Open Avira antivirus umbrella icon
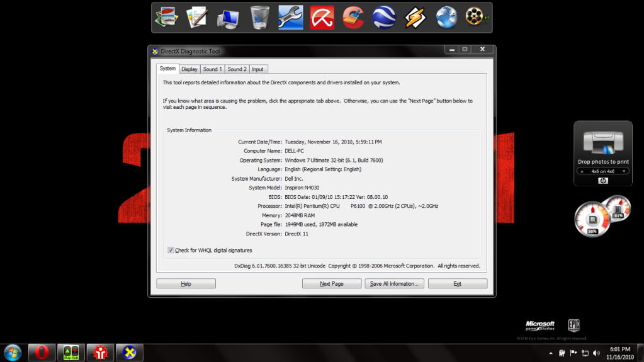 click(322, 17)
